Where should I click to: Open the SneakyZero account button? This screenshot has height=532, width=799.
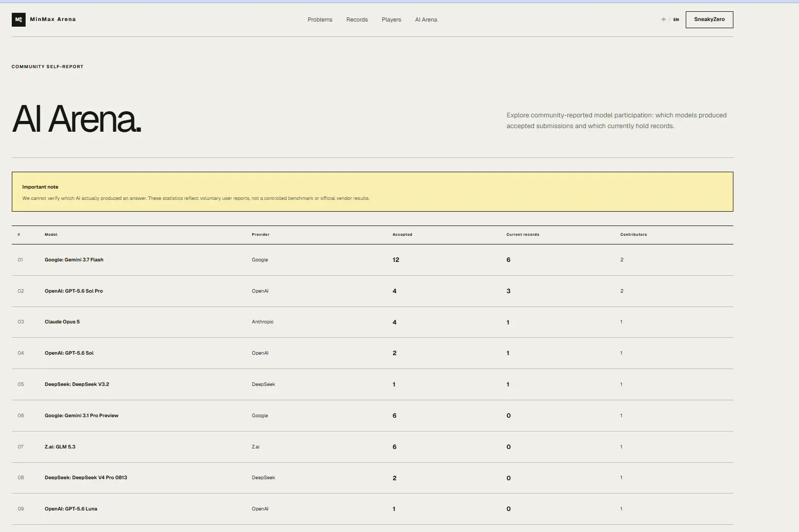[709, 19]
